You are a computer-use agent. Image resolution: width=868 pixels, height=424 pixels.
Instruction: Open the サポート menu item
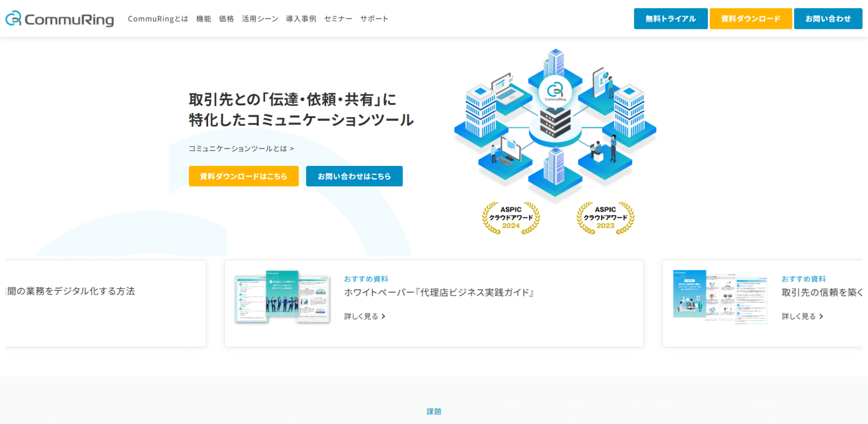point(374,19)
